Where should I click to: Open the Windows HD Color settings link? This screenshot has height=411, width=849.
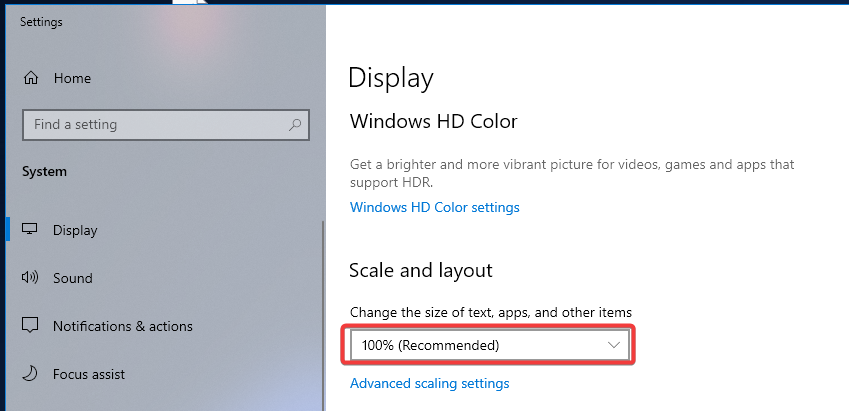click(x=434, y=207)
